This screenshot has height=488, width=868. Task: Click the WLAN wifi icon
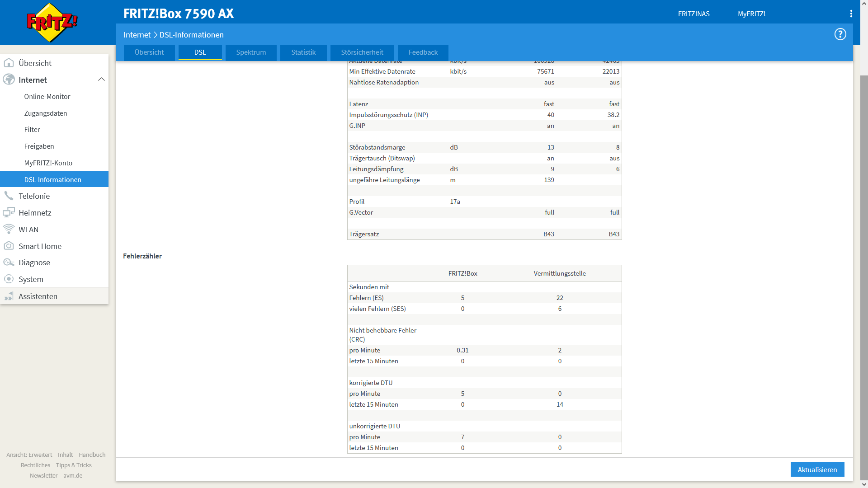9,230
